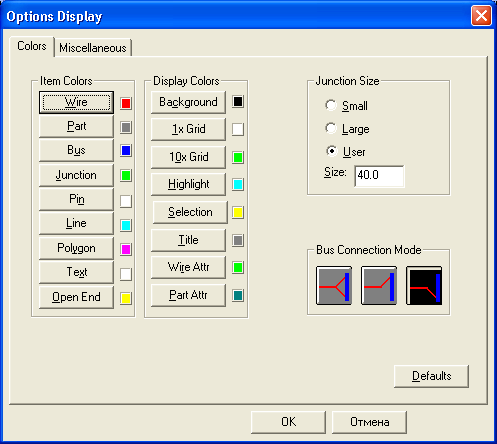Click the Отмена cancel button
The width and height of the screenshot is (497, 444).
369,422
